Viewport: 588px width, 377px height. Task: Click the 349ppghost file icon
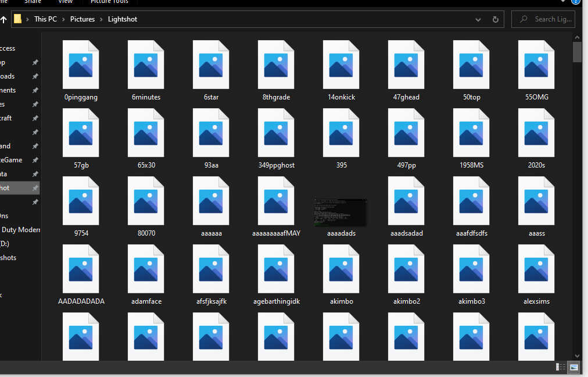276,133
